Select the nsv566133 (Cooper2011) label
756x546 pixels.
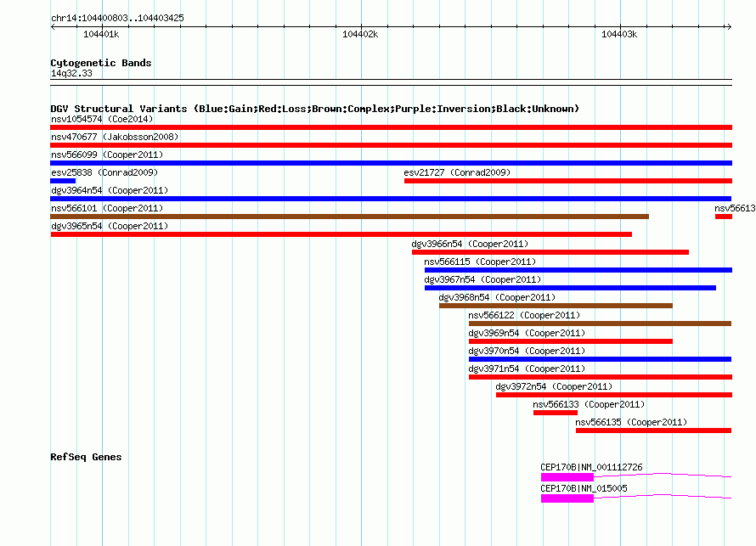pos(589,404)
